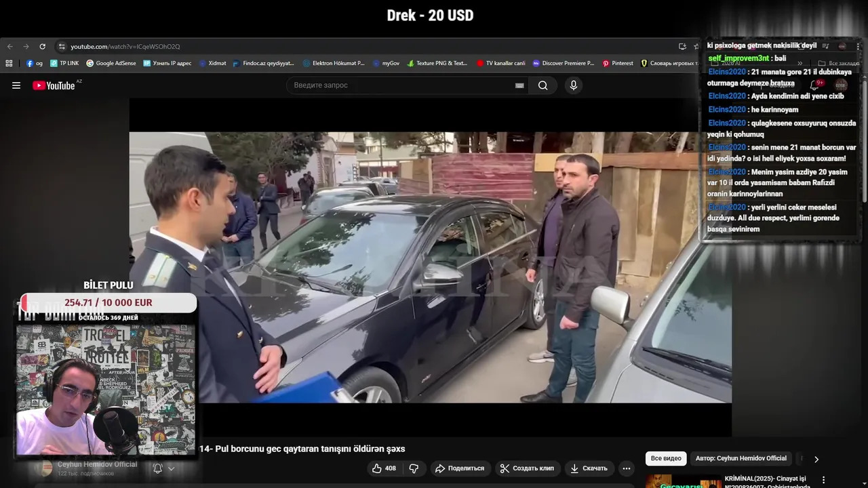Open the install/cast icon in address bar
The image size is (868, 488).
pyautogui.click(x=682, y=47)
